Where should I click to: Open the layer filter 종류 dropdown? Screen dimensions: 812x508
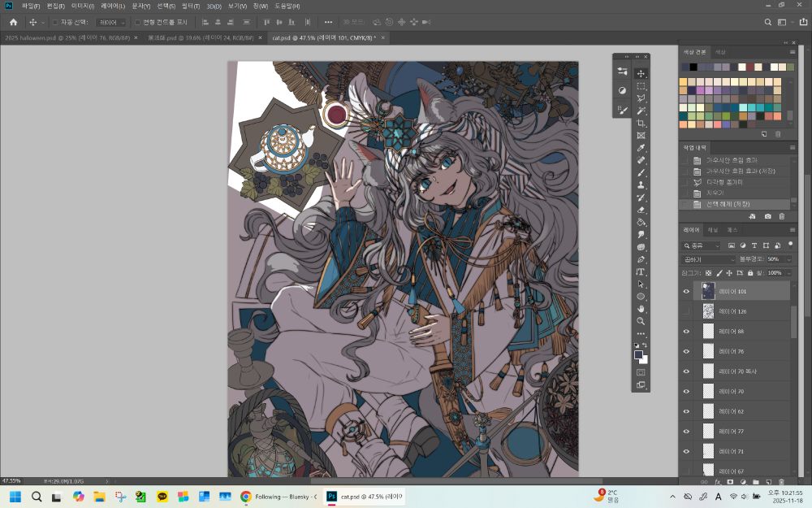coord(701,245)
